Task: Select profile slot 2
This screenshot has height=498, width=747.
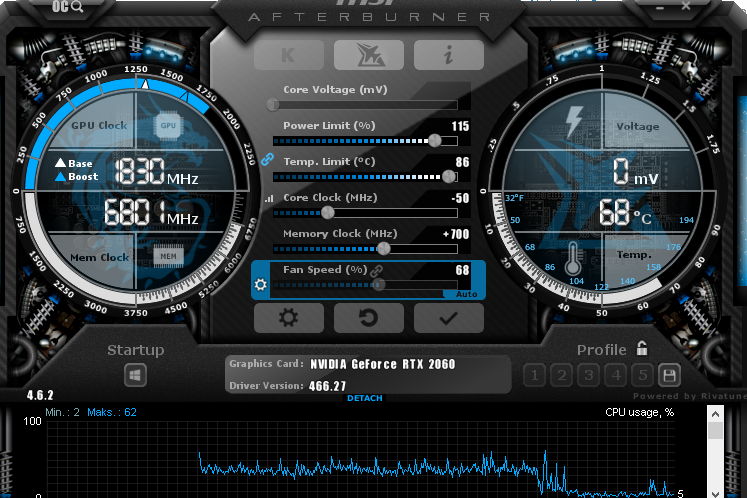Action: pos(562,376)
